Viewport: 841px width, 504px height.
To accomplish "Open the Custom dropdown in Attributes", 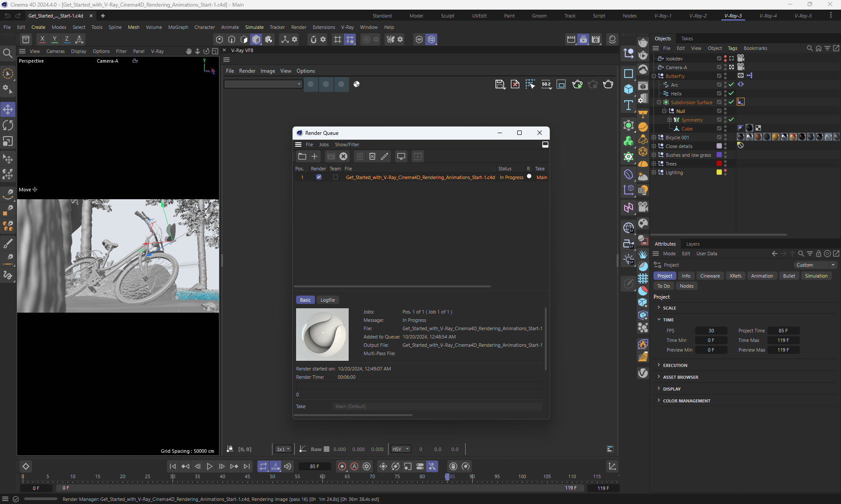I will (x=816, y=265).
